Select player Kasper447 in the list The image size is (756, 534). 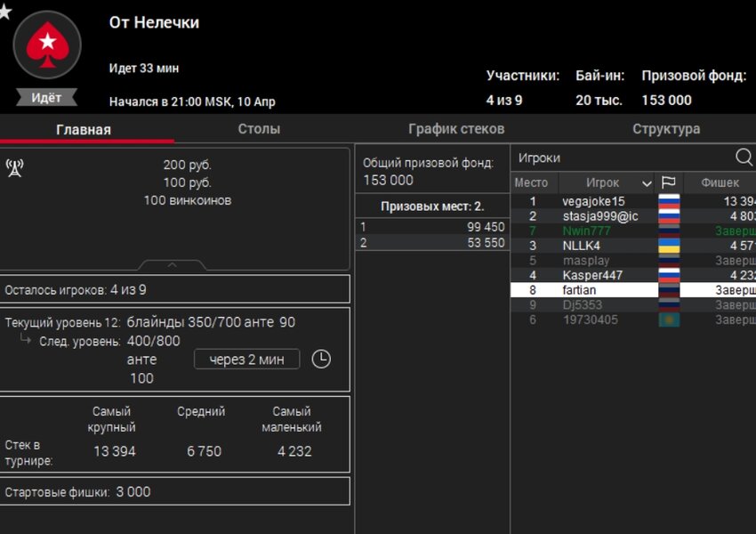tap(591, 276)
